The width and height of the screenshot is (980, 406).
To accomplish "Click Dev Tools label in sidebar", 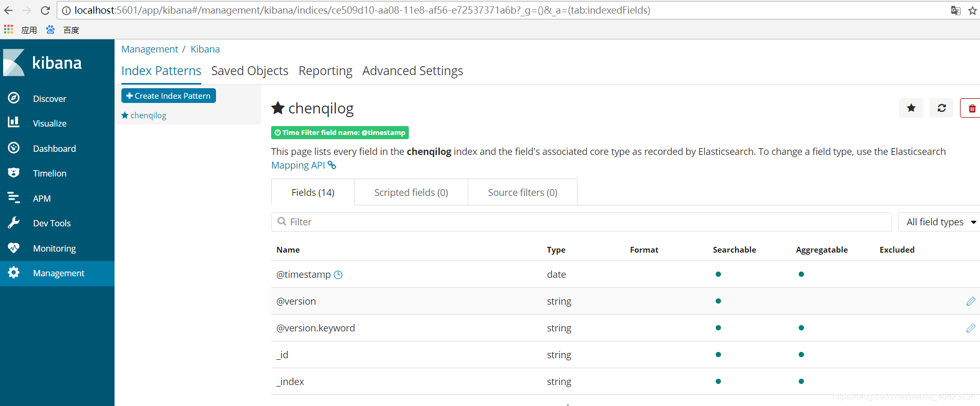I will (x=51, y=223).
